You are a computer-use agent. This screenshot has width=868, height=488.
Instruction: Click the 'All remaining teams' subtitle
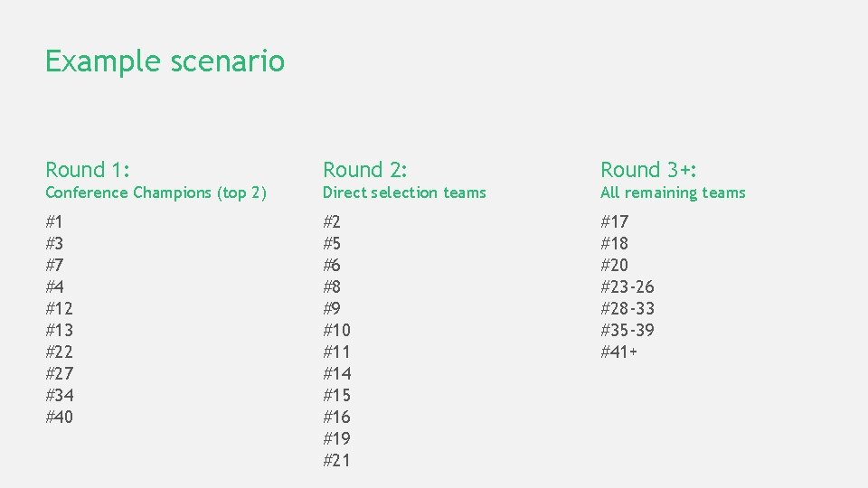tap(673, 192)
